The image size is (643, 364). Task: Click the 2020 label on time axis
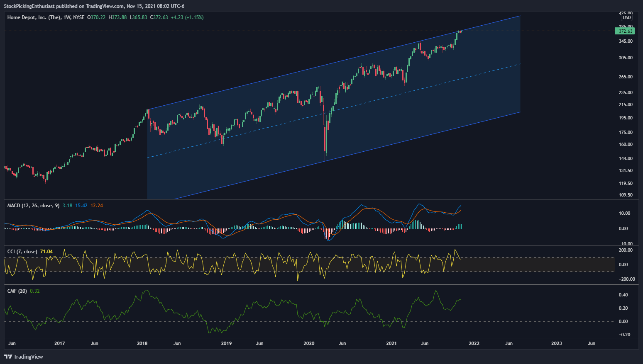pyautogui.click(x=309, y=344)
